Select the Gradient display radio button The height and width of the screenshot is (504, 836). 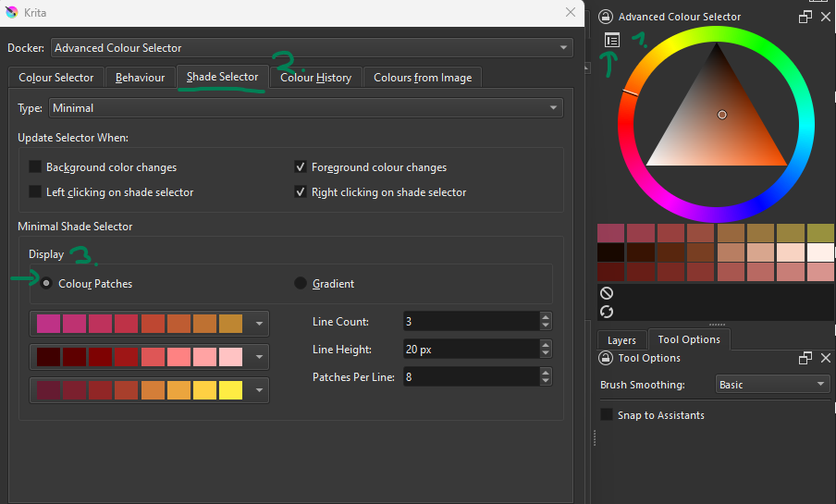(301, 284)
